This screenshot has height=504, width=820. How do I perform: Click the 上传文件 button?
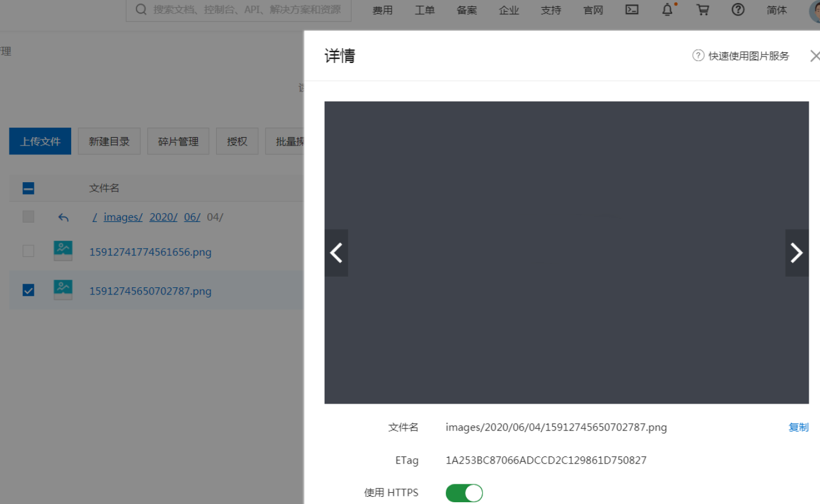click(40, 142)
